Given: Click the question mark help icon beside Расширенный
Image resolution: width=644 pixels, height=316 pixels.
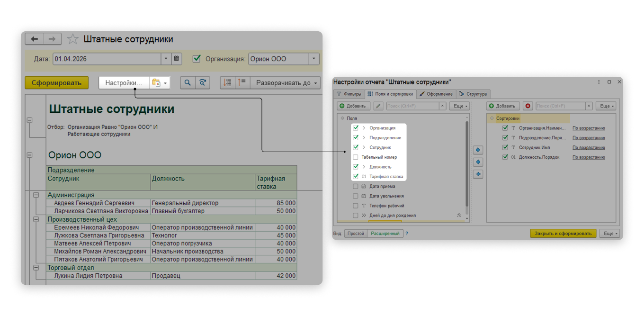Looking at the screenshot, I should coord(406,234).
